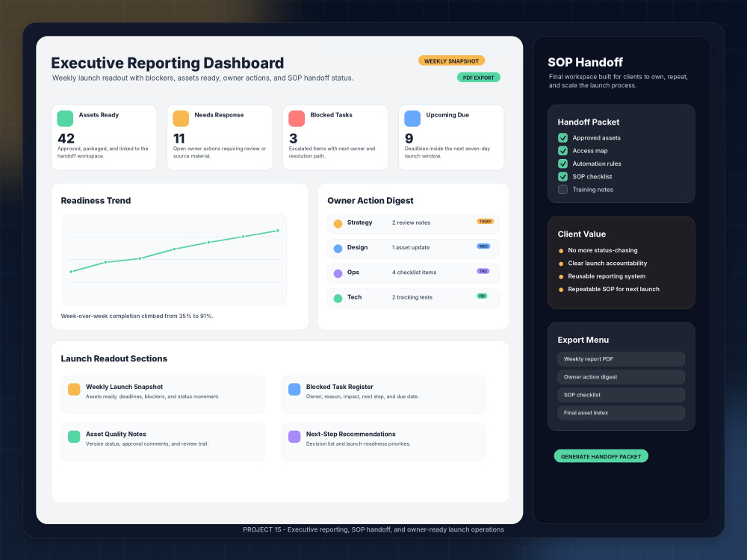Click the Client Value card heading
The height and width of the screenshot is (560, 747).
(582, 234)
